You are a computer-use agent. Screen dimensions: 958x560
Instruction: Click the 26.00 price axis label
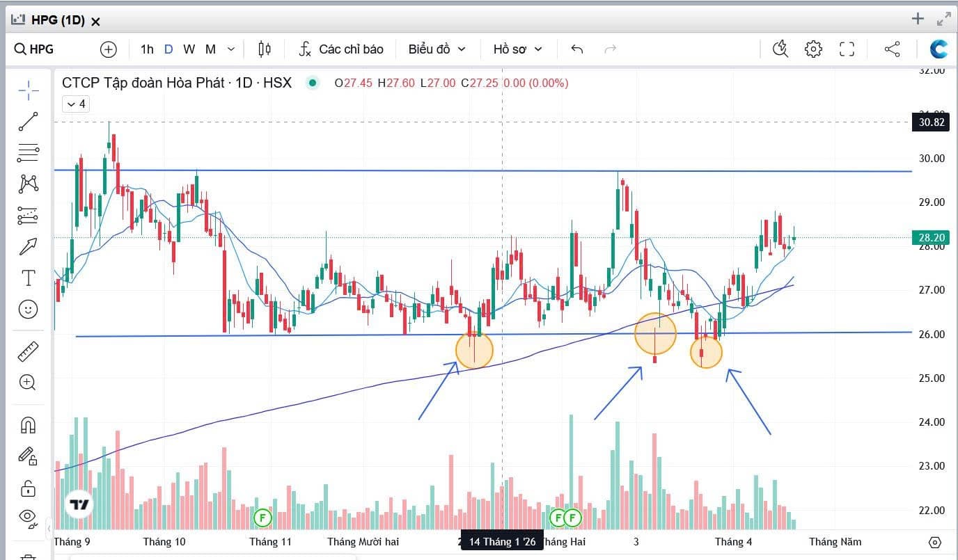coord(932,335)
